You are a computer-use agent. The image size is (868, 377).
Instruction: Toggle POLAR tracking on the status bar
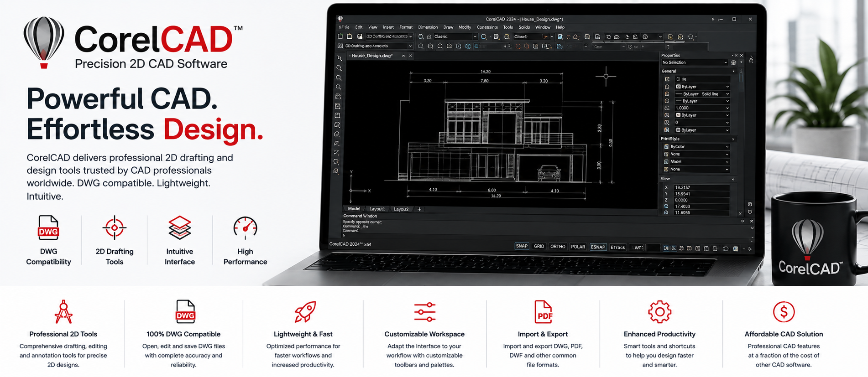tap(578, 247)
